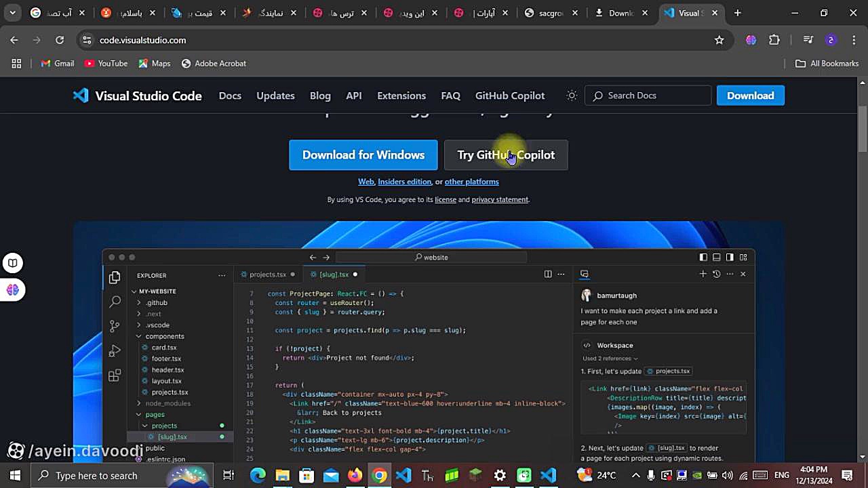The height and width of the screenshot is (488, 868).
Task: Open the YouTube bookmark
Action: 106,63
